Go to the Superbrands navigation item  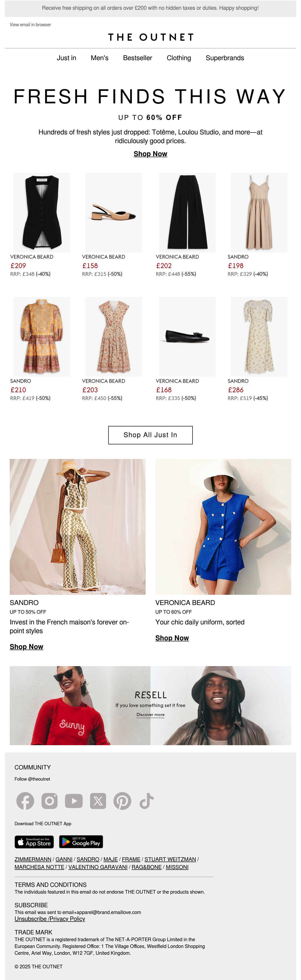click(x=225, y=58)
